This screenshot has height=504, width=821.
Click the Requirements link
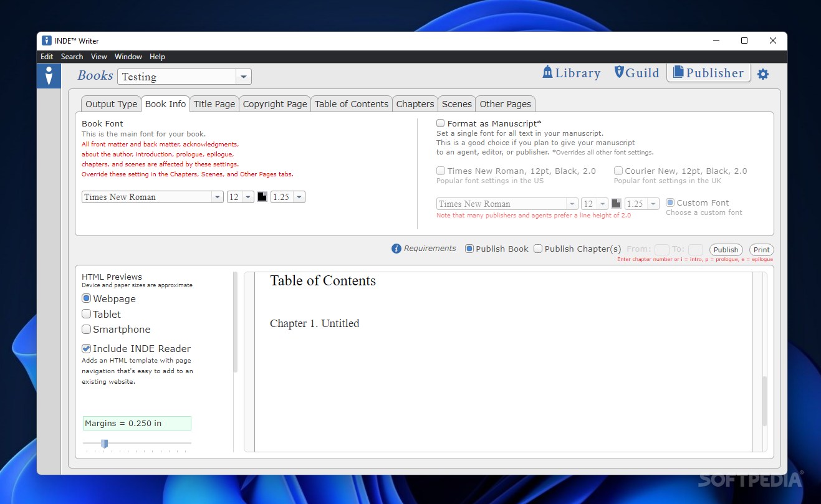point(430,249)
